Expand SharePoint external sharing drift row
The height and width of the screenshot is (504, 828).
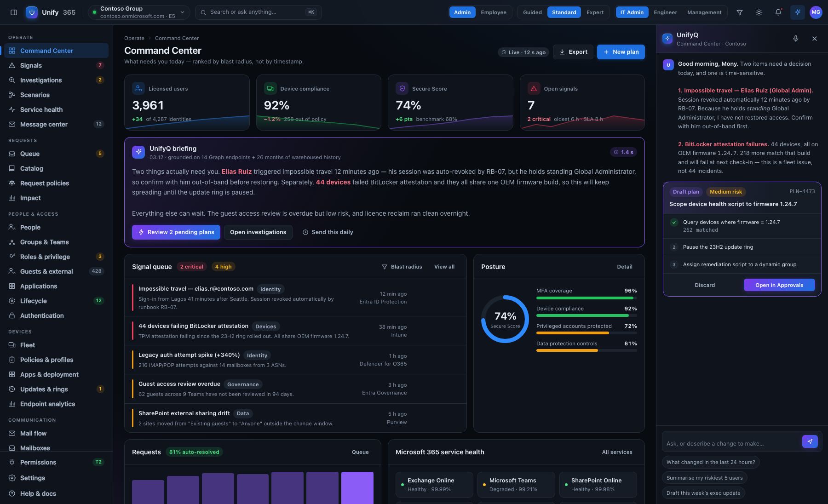pos(295,418)
